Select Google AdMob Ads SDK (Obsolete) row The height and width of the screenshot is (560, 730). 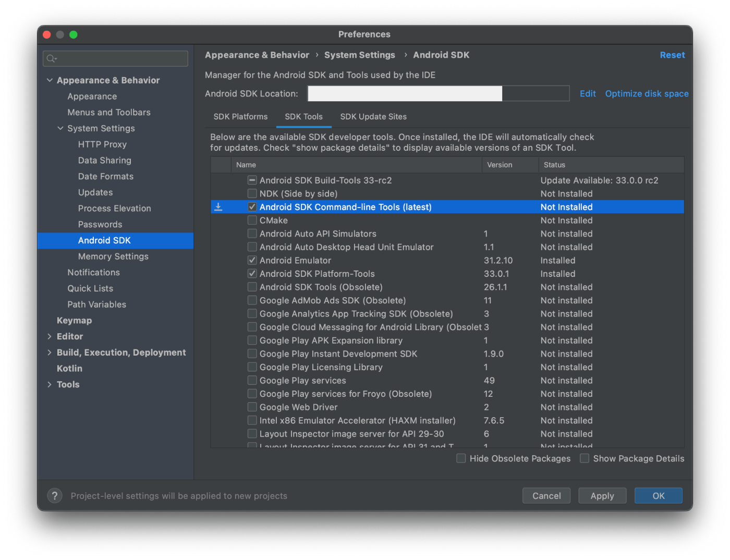pos(447,300)
